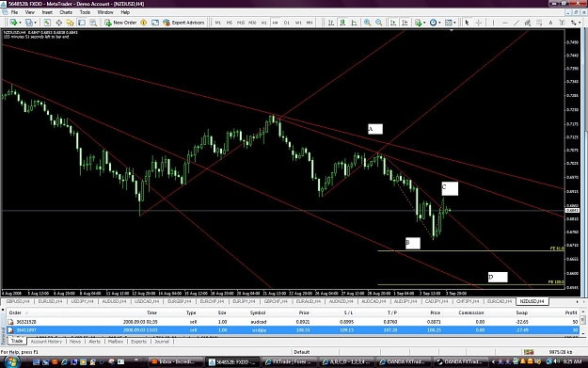Image resolution: width=588 pixels, height=368 pixels.
Task: Expand the Indicators dropdown arrow
Action: pos(424,23)
